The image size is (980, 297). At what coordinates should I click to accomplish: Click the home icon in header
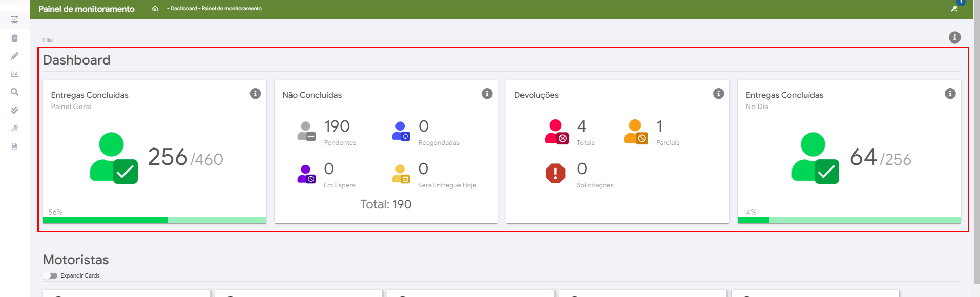point(155,9)
